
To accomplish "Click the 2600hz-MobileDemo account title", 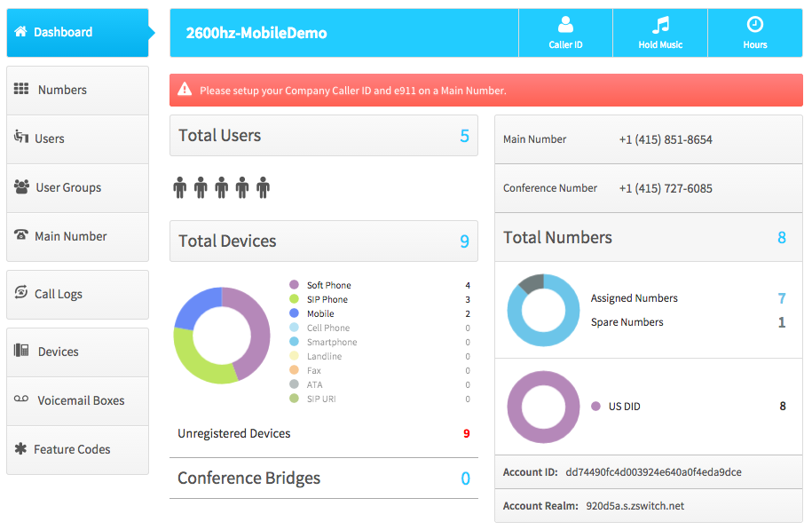I will point(256,33).
